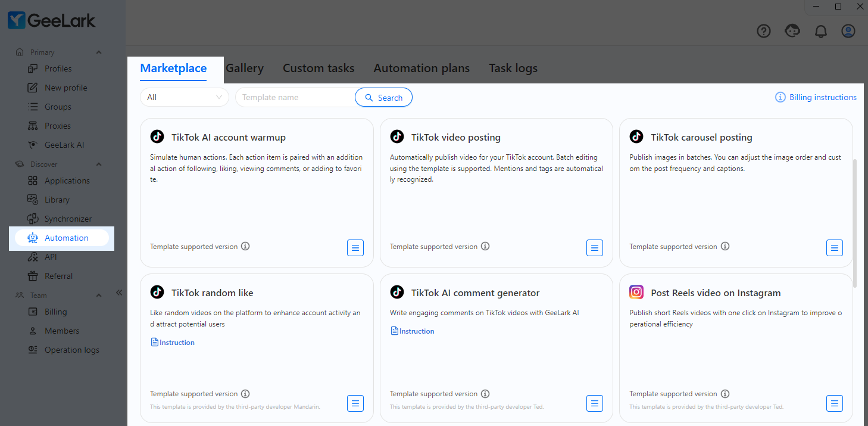Open the user account avatar icon

pyautogui.click(x=848, y=31)
